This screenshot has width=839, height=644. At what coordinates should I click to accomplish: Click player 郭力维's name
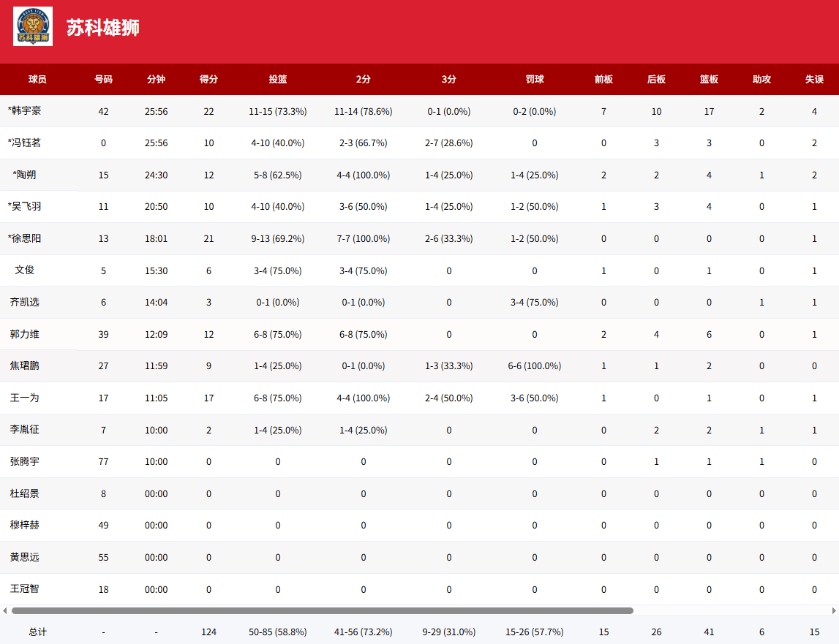[25, 334]
